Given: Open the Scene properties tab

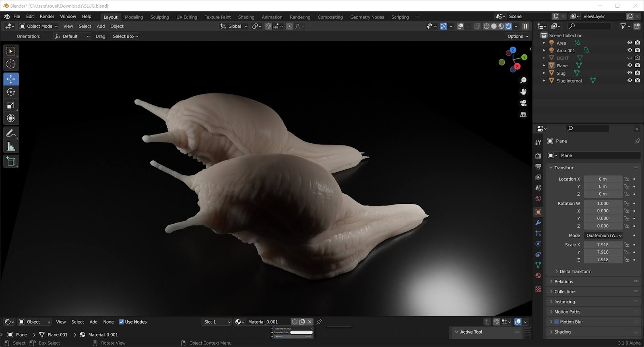Looking at the screenshot, I should click(x=538, y=188).
